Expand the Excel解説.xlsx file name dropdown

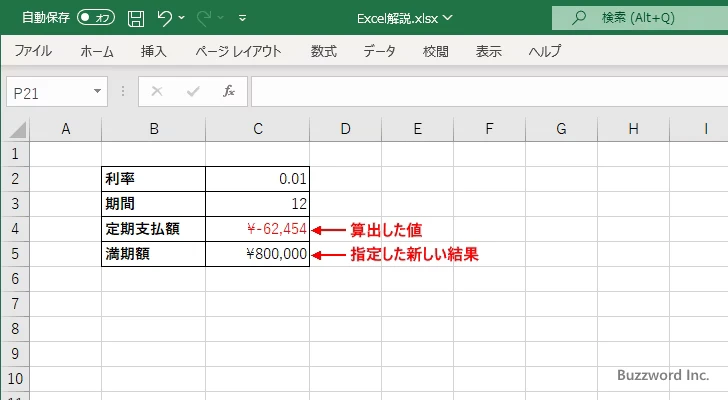coord(447,18)
